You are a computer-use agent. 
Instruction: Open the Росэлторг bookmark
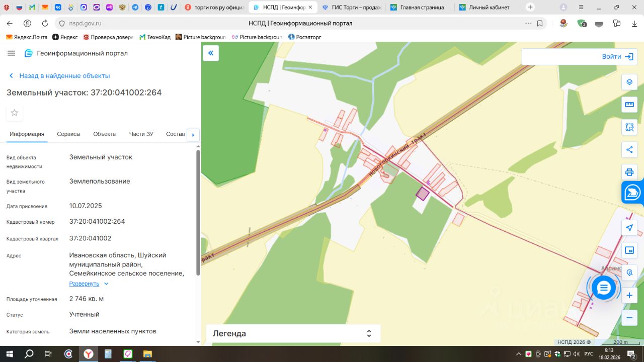tap(304, 37)
